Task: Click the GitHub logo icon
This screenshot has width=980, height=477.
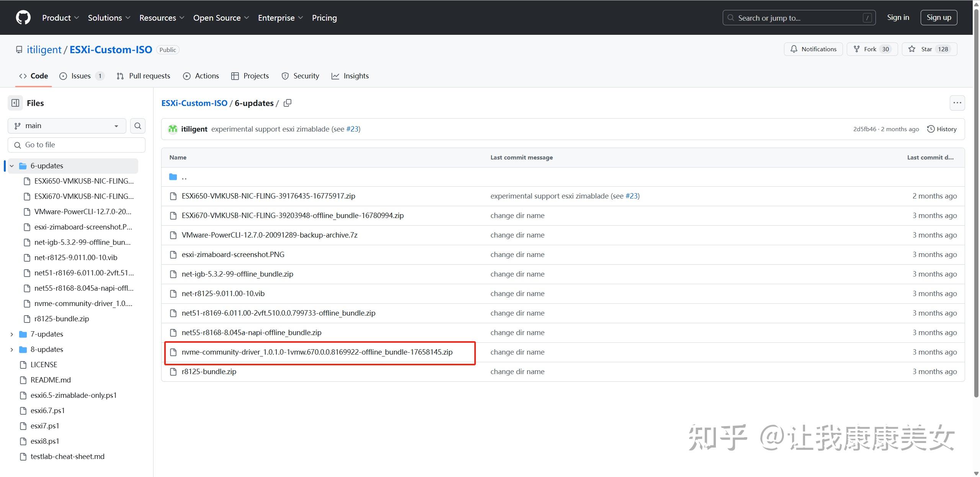Action: (23, 18)
